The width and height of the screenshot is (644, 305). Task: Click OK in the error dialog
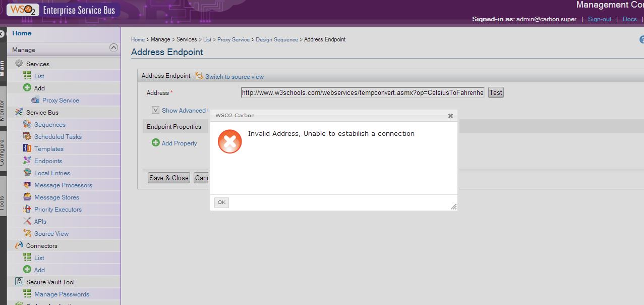point(221,202)
